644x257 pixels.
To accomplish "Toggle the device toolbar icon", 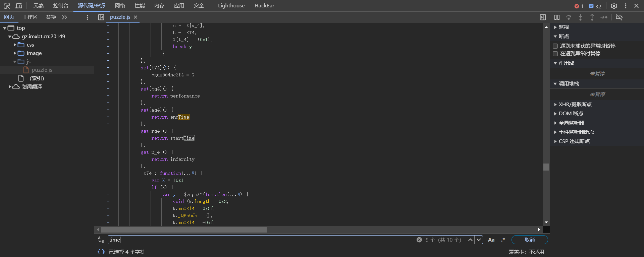I will (19, 6).
